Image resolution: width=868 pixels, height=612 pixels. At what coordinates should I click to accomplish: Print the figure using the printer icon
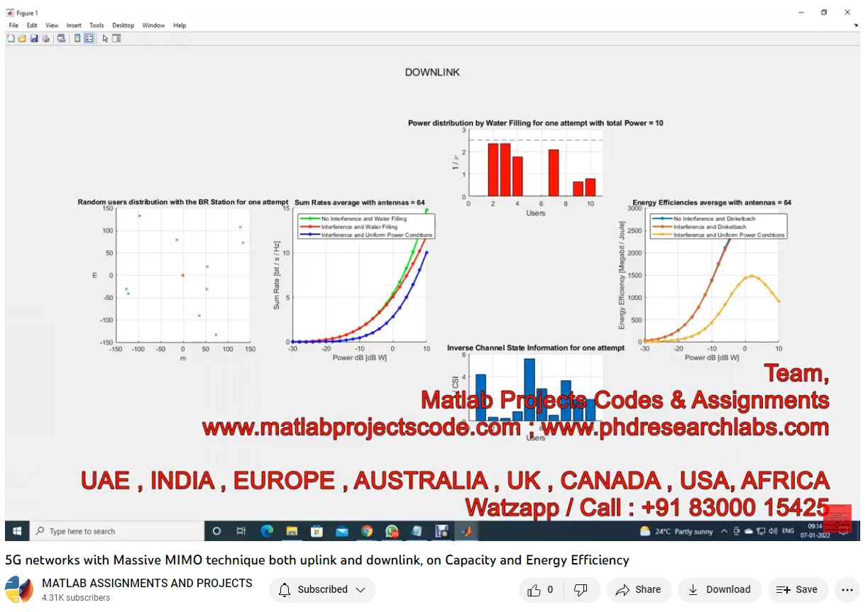45,38
